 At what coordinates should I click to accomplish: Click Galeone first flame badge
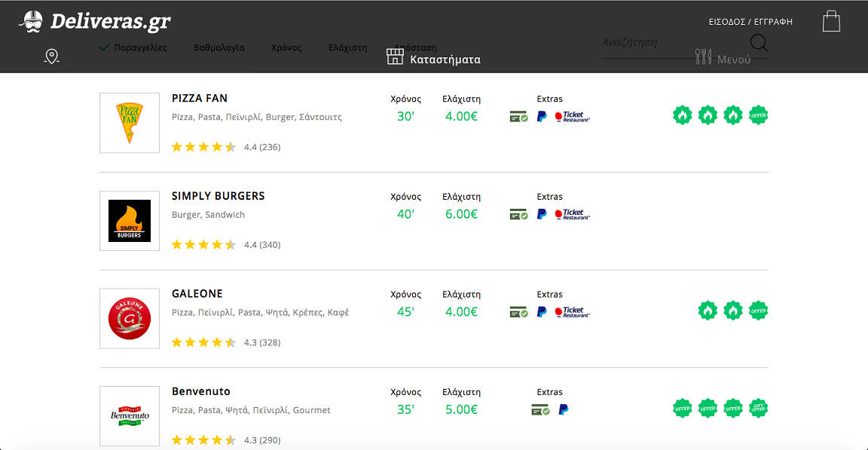pyautogui.click(x=708, y=311)
